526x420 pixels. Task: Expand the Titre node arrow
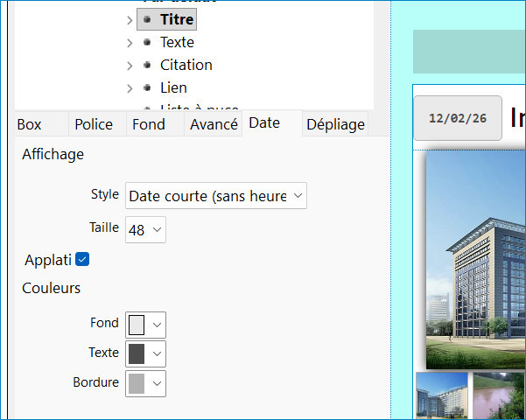(x=130, y=19)
